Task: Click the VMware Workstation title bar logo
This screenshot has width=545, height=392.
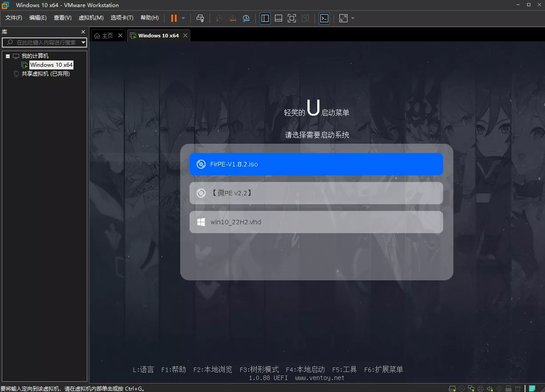Action: coord(6,5)
